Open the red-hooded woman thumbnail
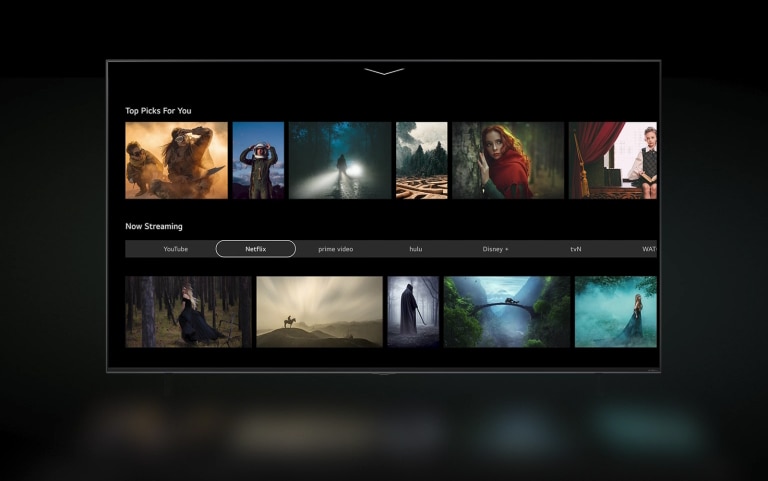The height and width of the screenshot is (481, 768). (x=508, y=160)
